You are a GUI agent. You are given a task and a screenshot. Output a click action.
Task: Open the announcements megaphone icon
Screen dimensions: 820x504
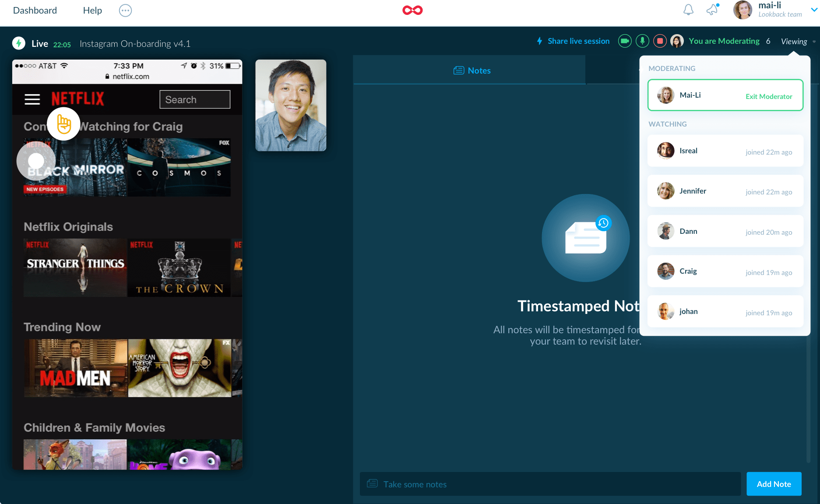(712, 10)
